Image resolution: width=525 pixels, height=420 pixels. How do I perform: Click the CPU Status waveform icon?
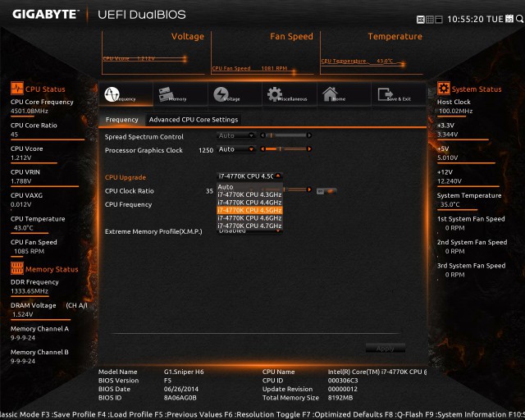(16, 89)
